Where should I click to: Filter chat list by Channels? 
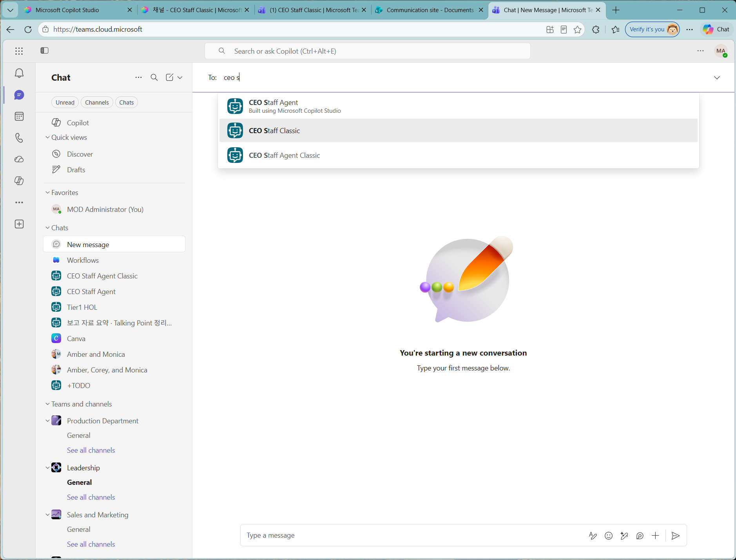click(97, 103)
